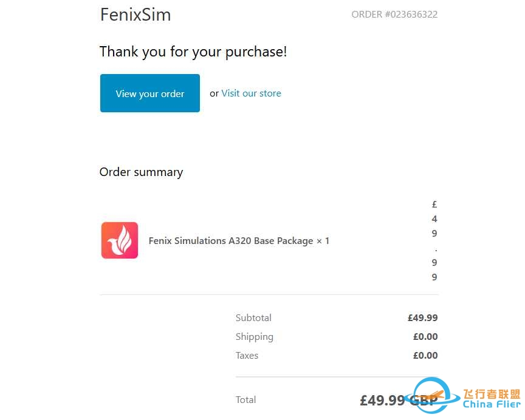
Task: Select the Subtotal amount £49.99
Action: (x=422, y=318)
